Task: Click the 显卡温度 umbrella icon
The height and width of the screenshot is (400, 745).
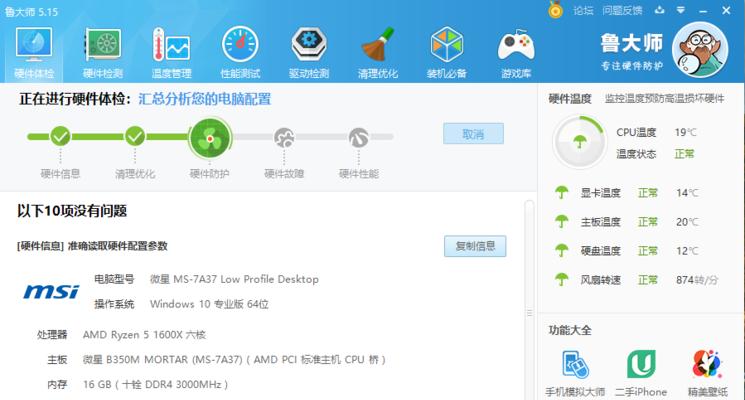Action: pyautogui.click(x=562, y=192)
